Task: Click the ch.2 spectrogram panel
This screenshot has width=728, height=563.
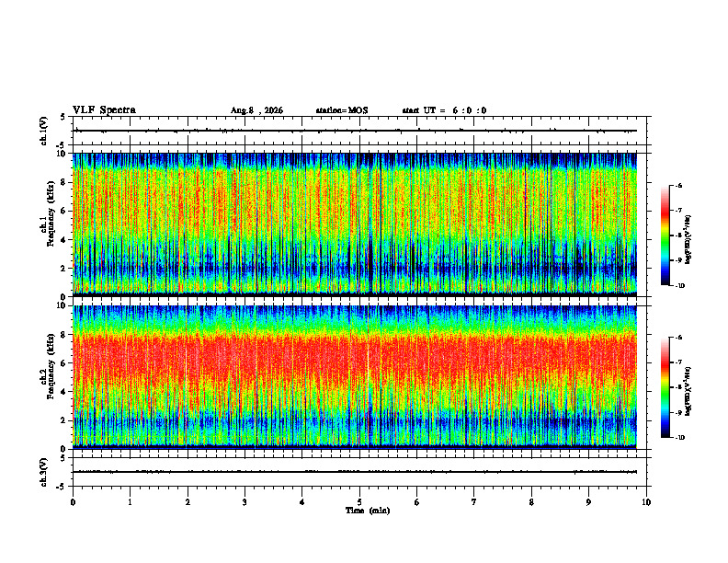Action: tap(354, 377)
